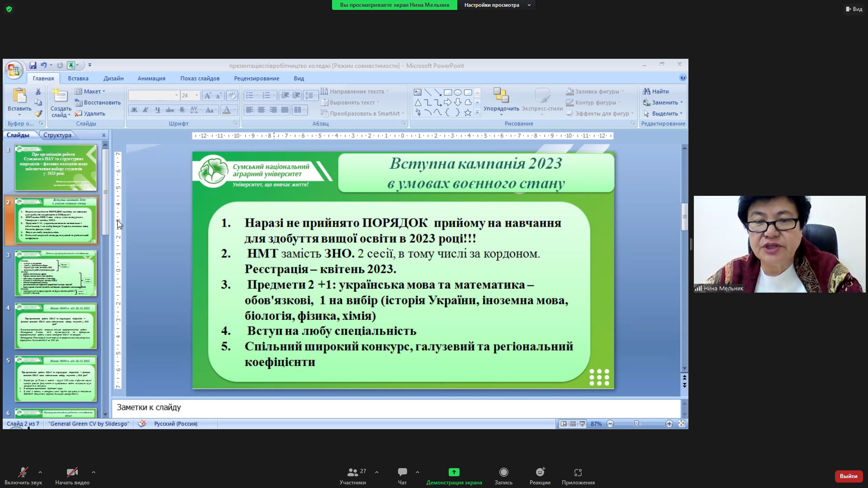The image size is (868, 488).
Task: Insert a text box shape
Action: coord(417,92)
